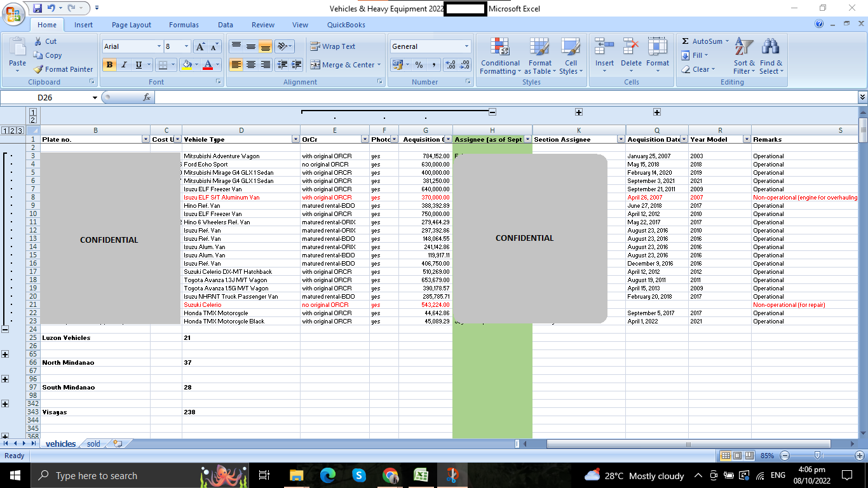Increase decimal places
Viewport: 868px width, 488px height.
pyautogui.click(x=450, y=65)
